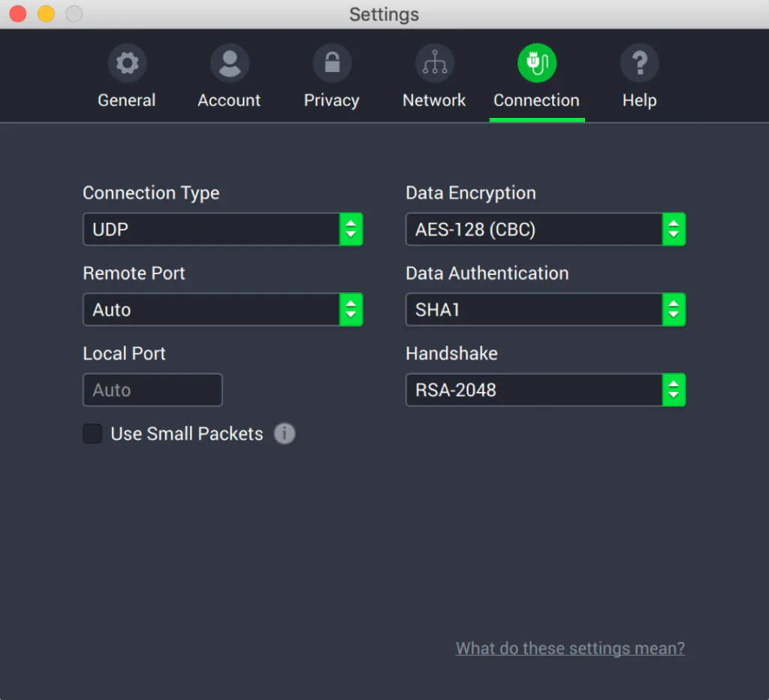Click the Local Port input field

[152, 390]
